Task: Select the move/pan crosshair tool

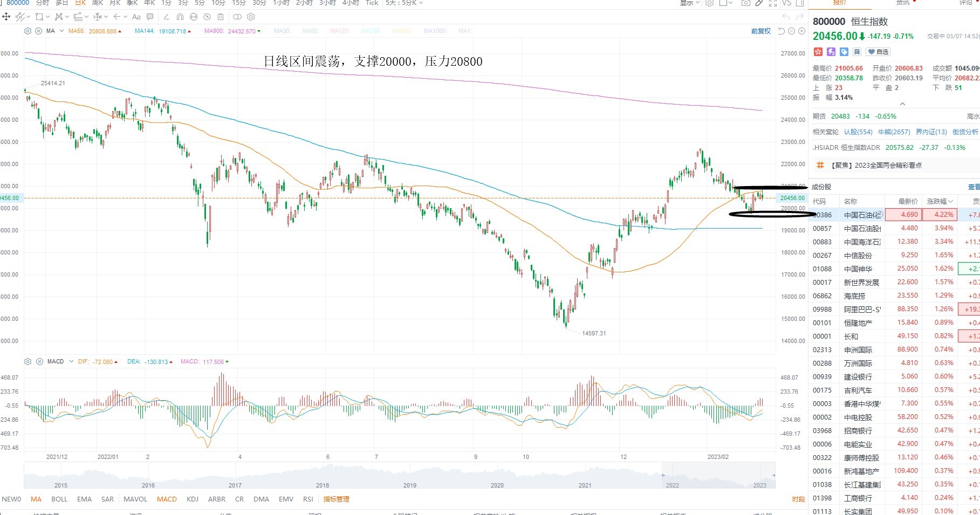Action: click(x=6, y=17)
